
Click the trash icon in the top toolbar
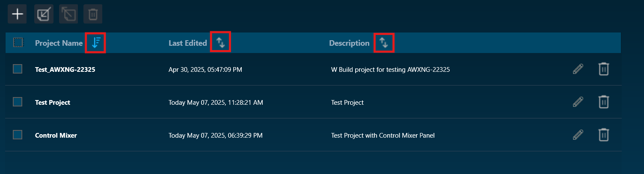click(93, 15)
